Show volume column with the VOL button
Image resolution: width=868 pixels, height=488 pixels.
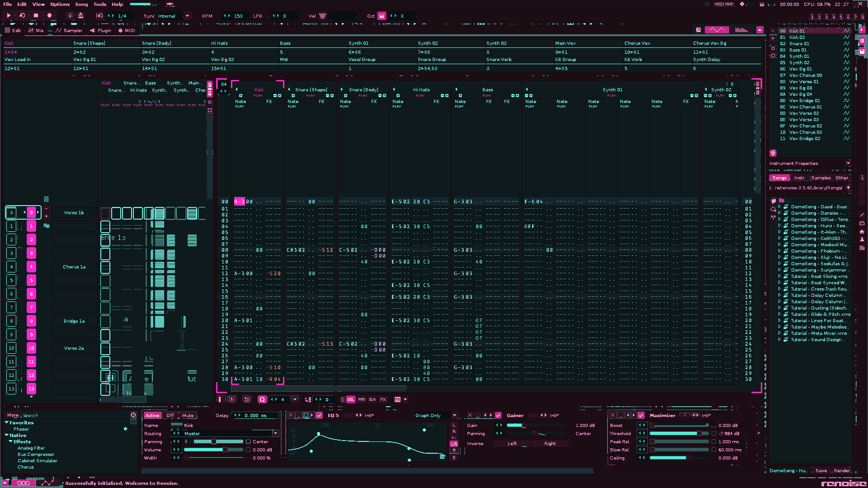click(x=351, y=399)
